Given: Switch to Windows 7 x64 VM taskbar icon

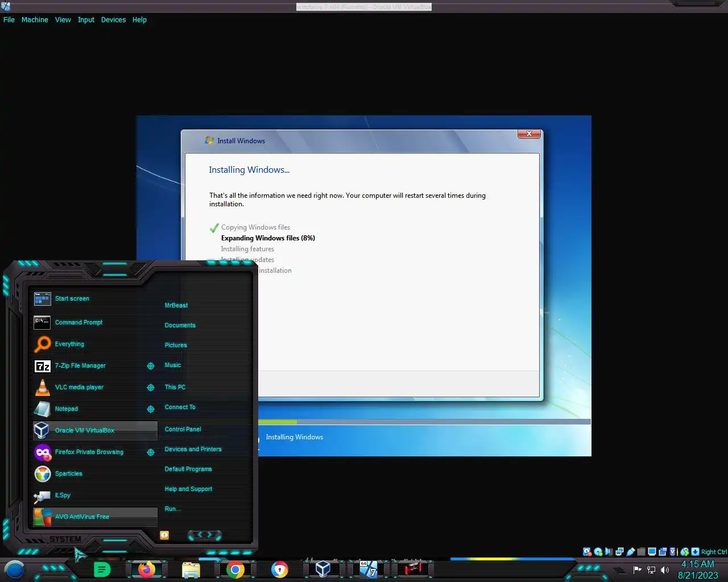Looking at the screenshot, I should 368,569.
